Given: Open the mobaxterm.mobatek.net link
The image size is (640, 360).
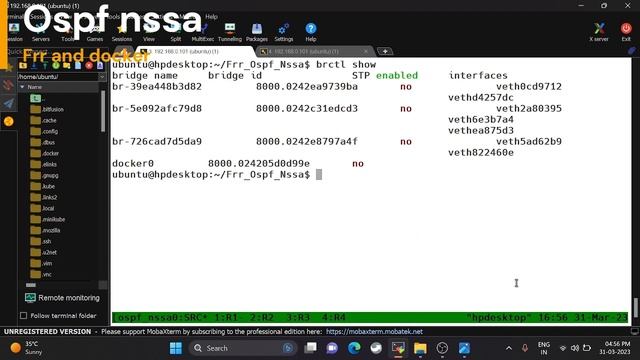Looking at the screenshot, I should coord(374,331).
